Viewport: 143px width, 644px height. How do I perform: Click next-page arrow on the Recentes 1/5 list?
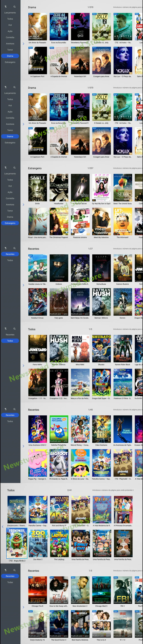coord(23,607)
